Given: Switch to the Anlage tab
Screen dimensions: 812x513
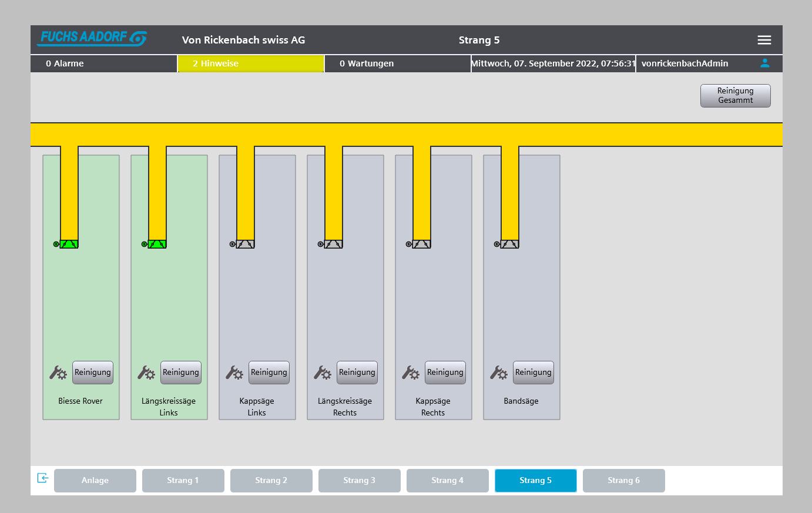Looking at the screenshot, I should [95, 481].
